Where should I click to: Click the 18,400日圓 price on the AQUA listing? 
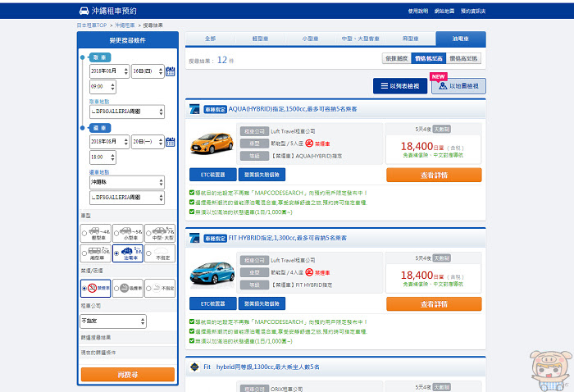(422, 147)
